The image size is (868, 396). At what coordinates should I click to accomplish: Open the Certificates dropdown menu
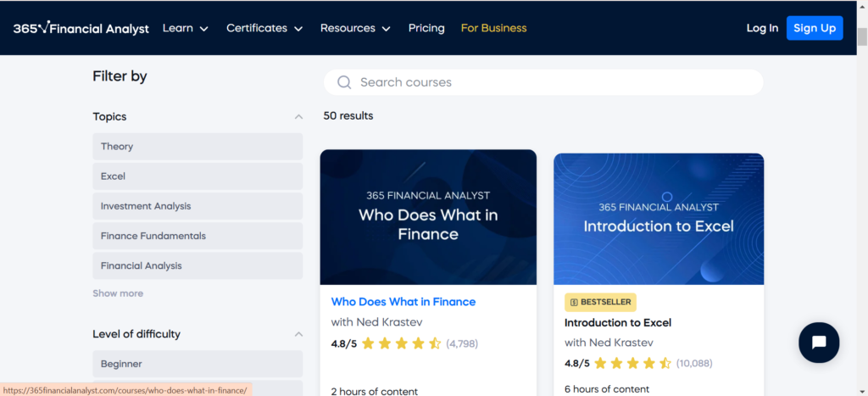(x=264, y=28)
